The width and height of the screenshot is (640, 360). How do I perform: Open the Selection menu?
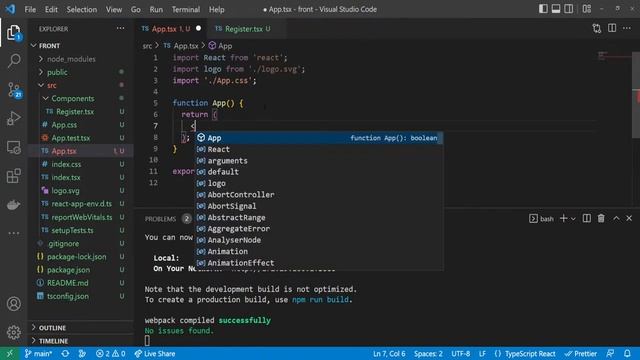tap(82, 9)
